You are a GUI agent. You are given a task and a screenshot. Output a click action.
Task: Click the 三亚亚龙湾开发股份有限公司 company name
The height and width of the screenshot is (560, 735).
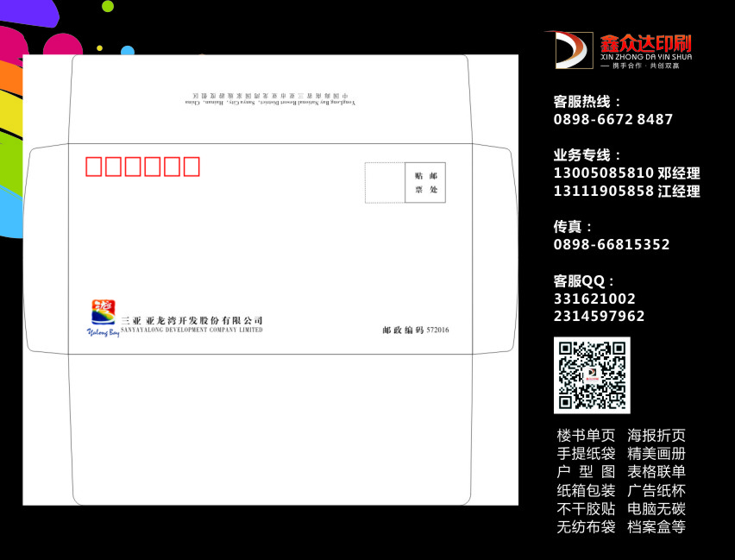click(x=192, y=320)
